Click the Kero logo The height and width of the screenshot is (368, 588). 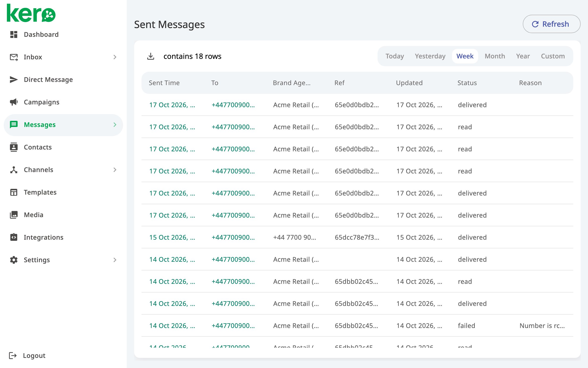31,13
